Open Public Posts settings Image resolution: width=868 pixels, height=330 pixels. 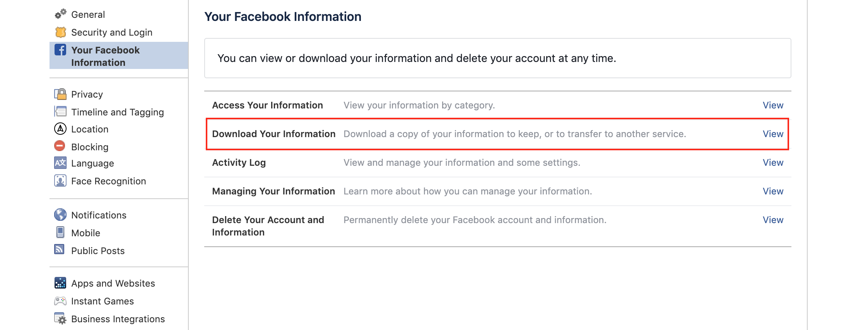click(98, 251)
